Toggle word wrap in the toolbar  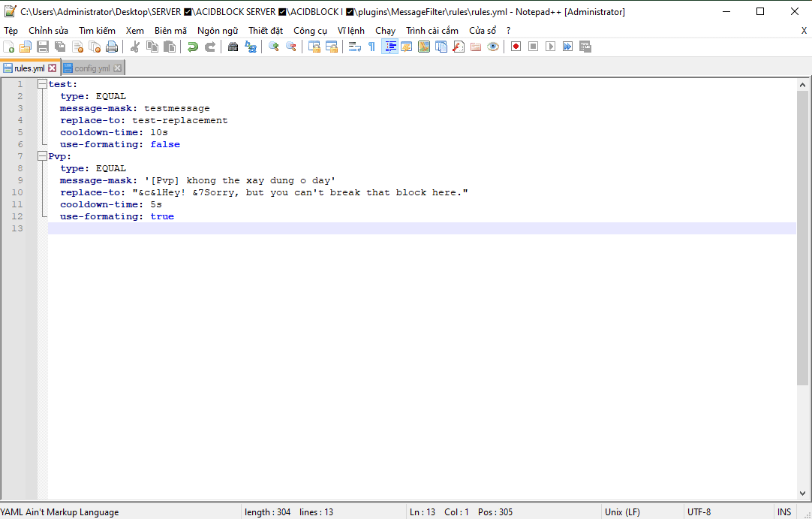355,47
